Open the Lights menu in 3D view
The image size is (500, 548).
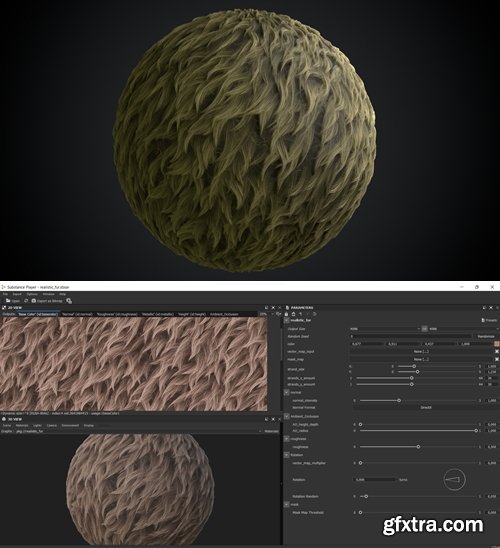[37, 425]
